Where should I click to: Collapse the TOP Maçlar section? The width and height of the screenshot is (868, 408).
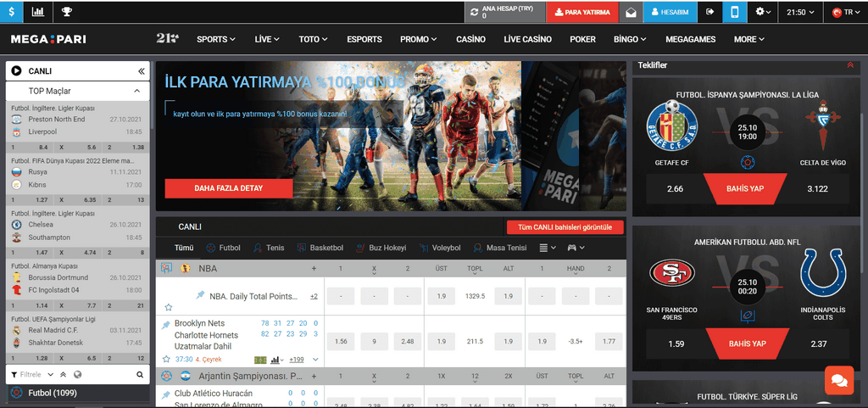(136, 91)
